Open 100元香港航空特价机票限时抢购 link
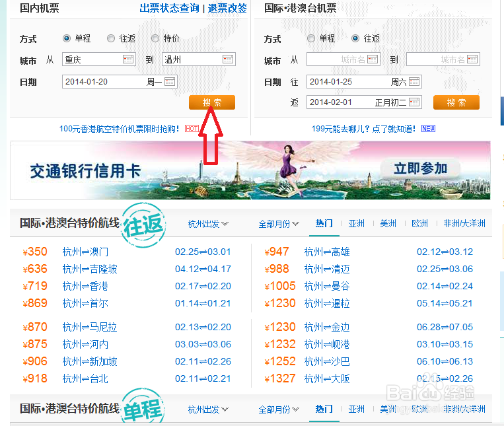 click(x=120, y=129)
